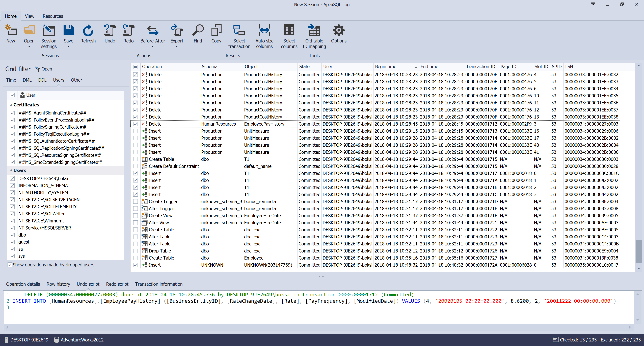The height and width of the screenshot is (346, 644).
Task: Click the grid vertical scrollbar thumb
Action: coord(638,252)
